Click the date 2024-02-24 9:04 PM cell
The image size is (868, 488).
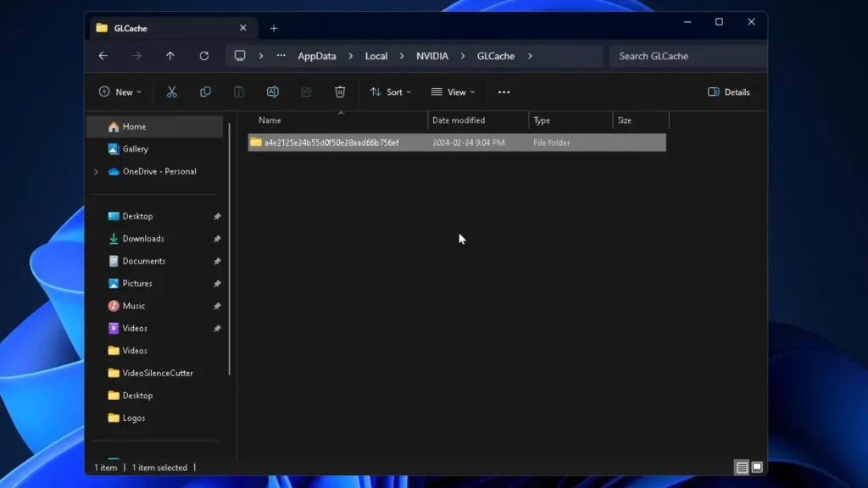click(468, 142)
